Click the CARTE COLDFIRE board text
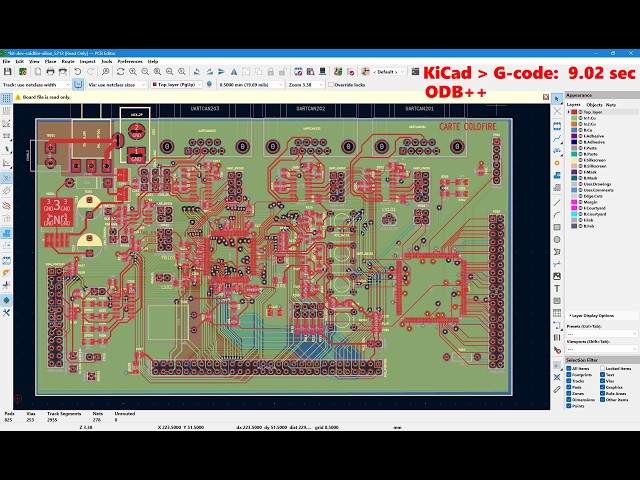Screen dimensions: 640x480 (x=468, y=127)
